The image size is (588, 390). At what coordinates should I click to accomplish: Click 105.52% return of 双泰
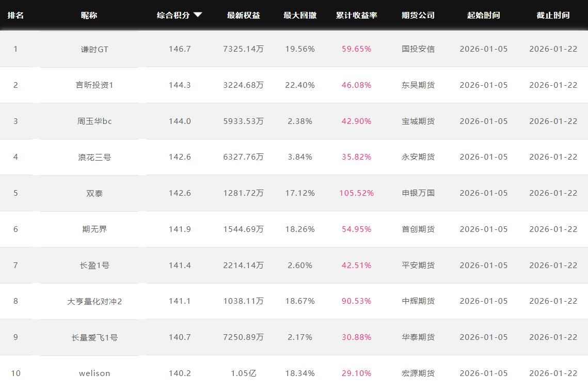point(357,193)
